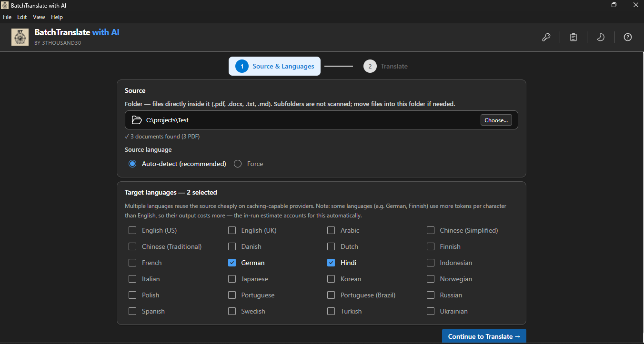The image size is (644, 344).
Task: Open the File menu
Action: tap(7, 17)
